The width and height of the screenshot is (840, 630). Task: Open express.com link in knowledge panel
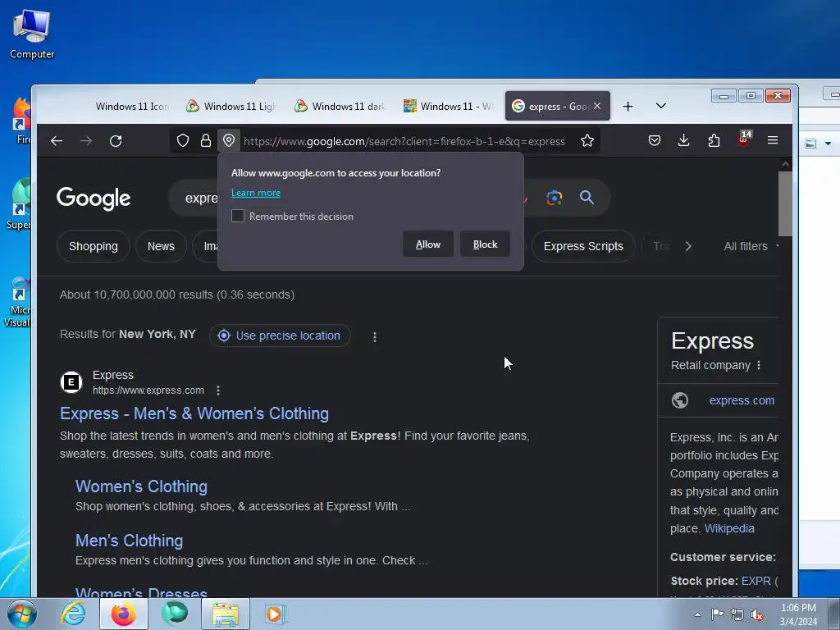tap(742, 400)
